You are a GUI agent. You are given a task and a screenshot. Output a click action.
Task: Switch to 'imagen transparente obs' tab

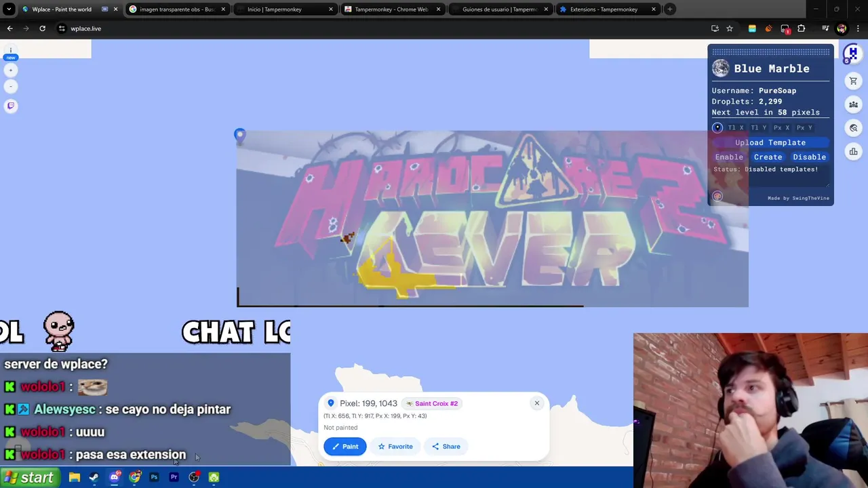point(176,9)
